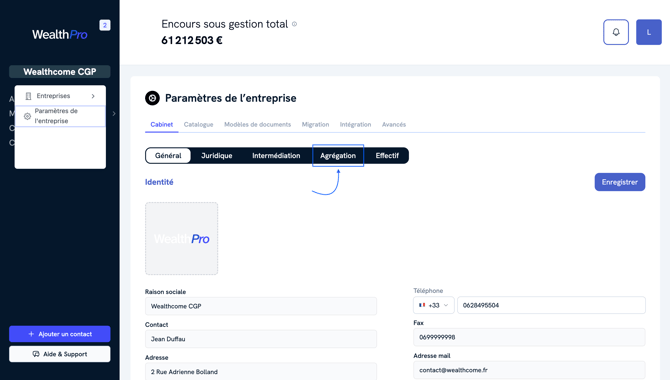Click the company logo thumbnail
The image size is (670, 380).
[x=182, y=239]
